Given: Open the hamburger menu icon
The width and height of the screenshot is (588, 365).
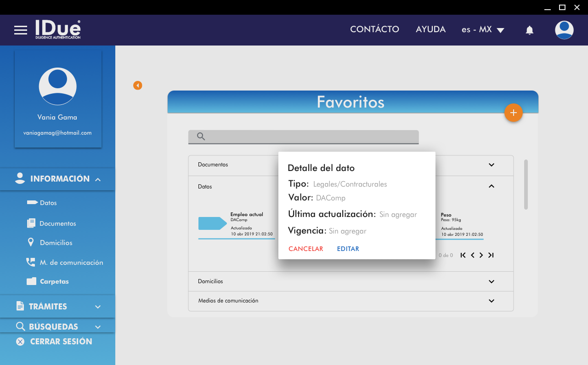Looking at the screenshot, I should (21, 30).
